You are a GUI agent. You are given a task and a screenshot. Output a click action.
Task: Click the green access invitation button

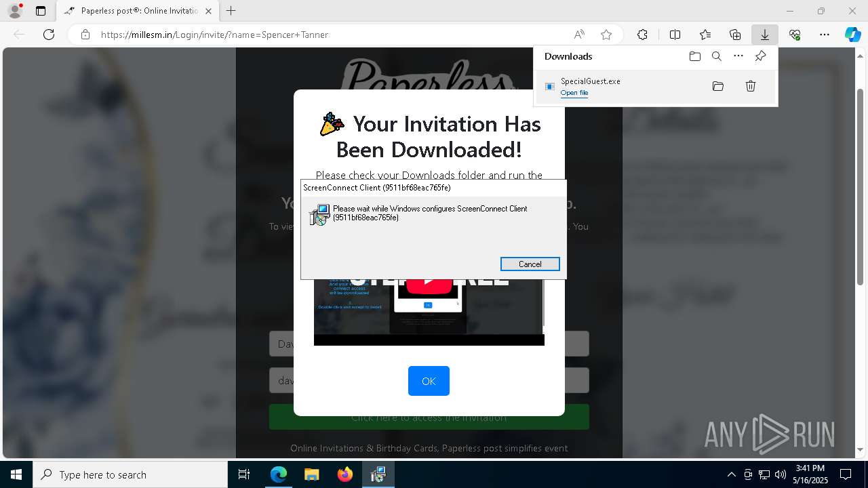[429, 418]
